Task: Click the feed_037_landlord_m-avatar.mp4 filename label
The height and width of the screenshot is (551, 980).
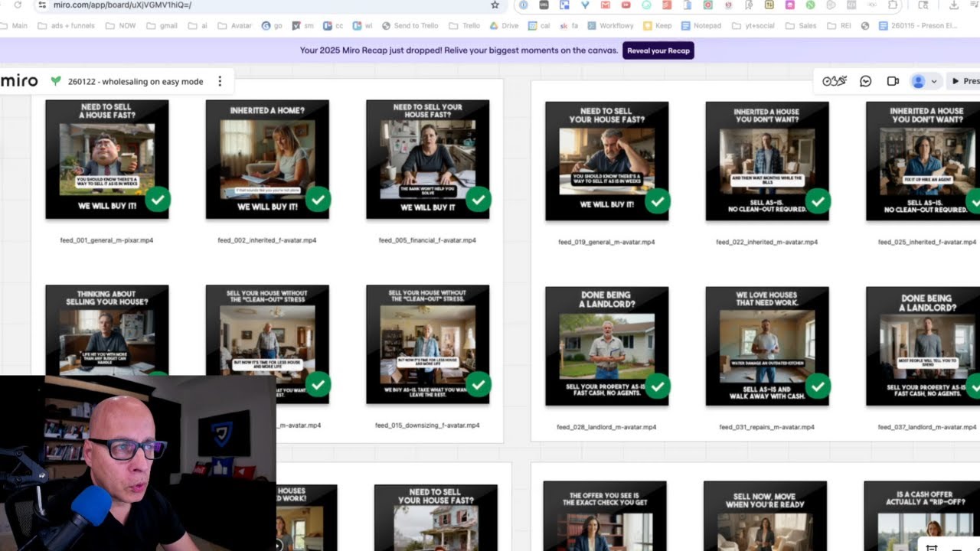Action: [927, 427]
